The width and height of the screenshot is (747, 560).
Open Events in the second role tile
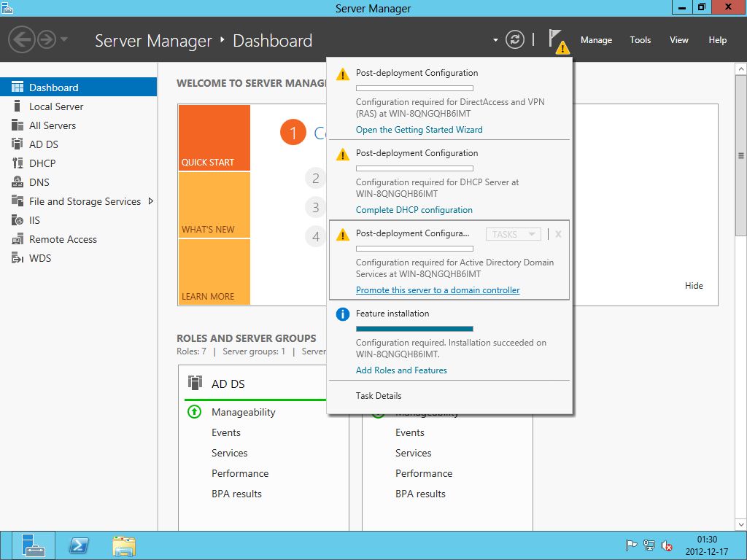409,432
